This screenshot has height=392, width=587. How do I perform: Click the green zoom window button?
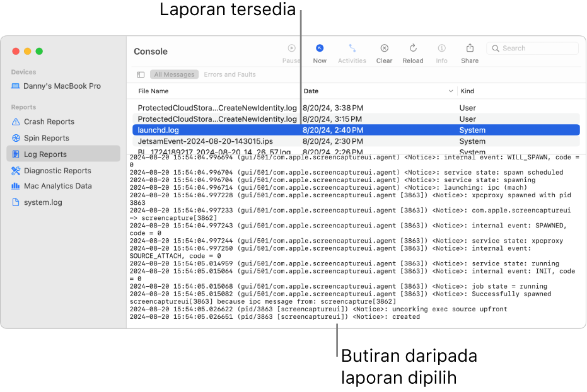coord(39,51)
